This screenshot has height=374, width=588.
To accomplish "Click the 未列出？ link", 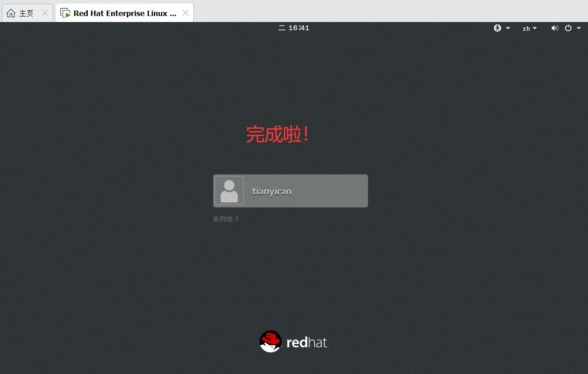I will pos(226,219).
